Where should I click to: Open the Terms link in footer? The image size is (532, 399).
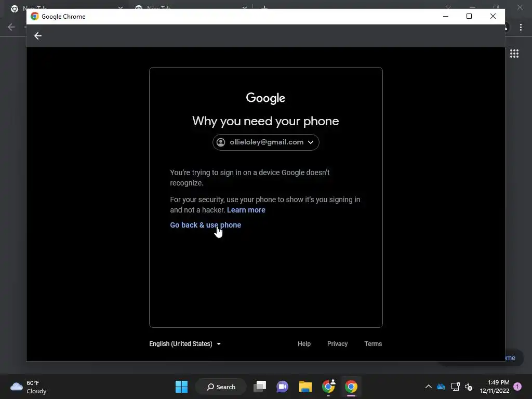tap(373, 344)
